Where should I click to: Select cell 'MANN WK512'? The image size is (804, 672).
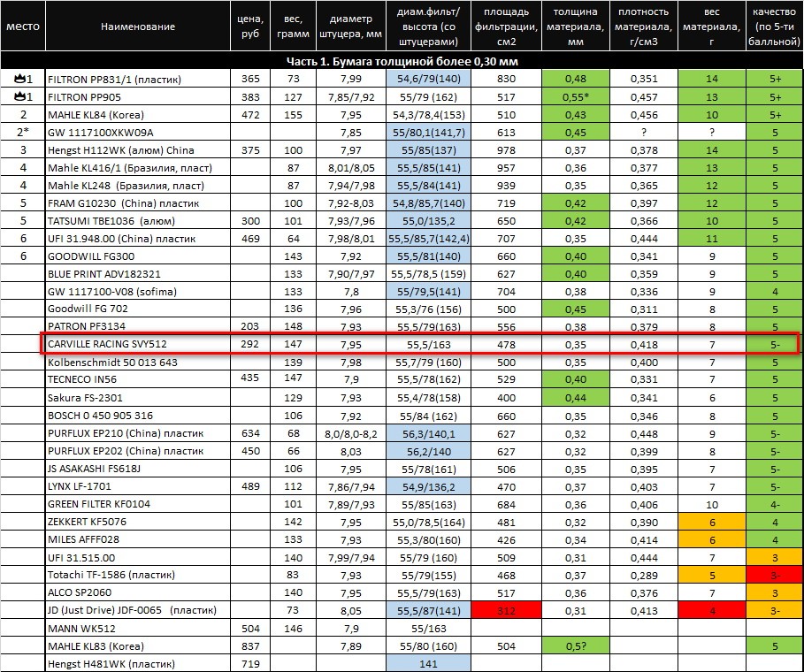coord(138,629)
